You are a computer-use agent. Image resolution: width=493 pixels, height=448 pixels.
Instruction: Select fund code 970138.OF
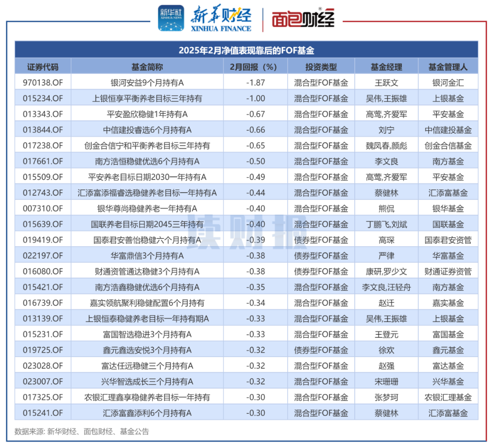point(42,83)
